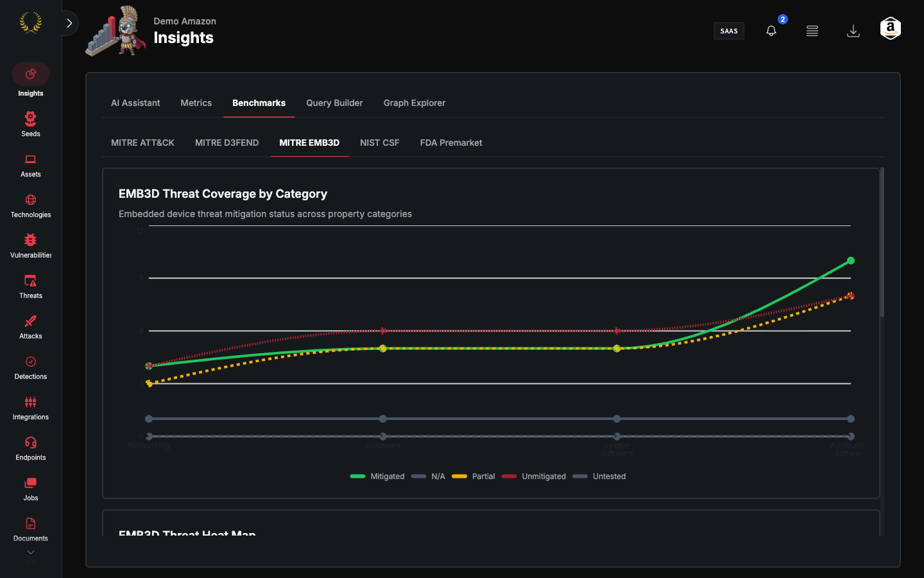Select the MITRE D3FEND sub-tab
924x578 pixels.
pyautogui.click(x=227, y=143)
